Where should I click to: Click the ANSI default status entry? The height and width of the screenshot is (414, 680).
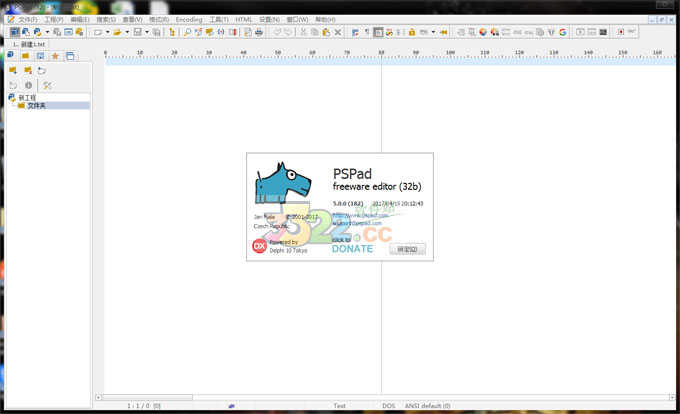(x=428, y=406)
